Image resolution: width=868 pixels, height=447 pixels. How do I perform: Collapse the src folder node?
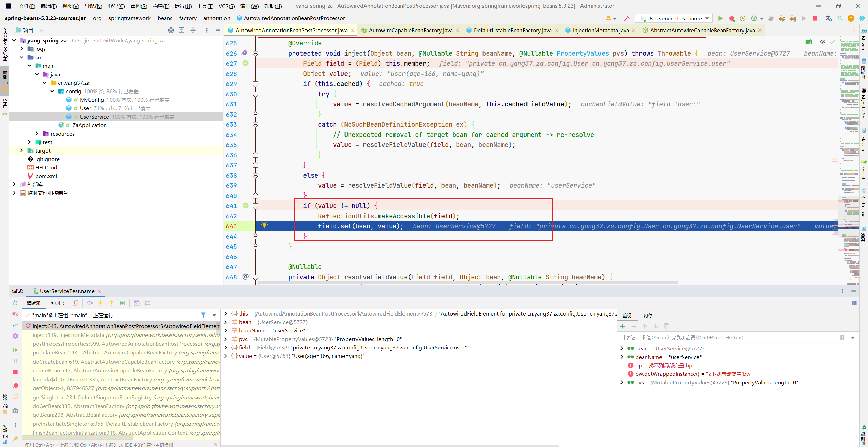coord(22,57)
